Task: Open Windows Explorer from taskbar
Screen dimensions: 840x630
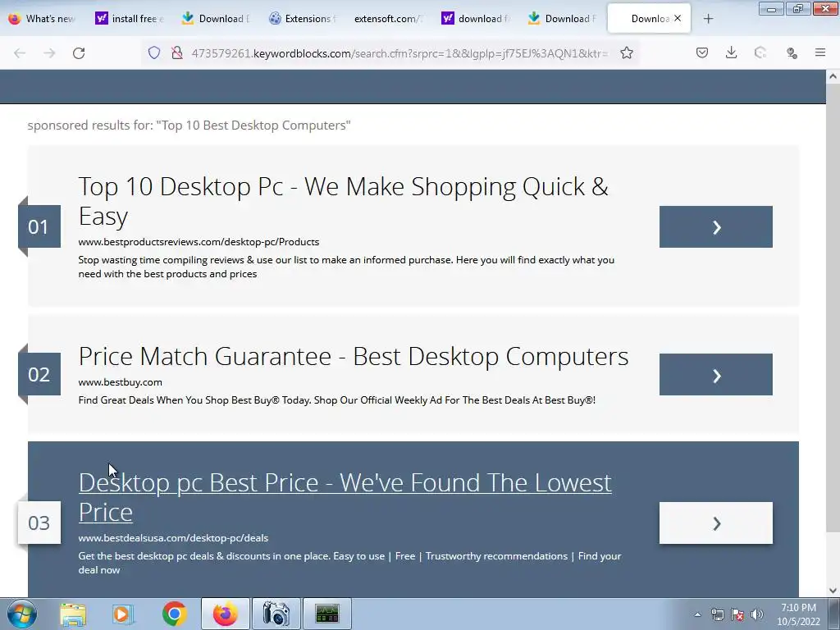Action: [x=73, y=614]
